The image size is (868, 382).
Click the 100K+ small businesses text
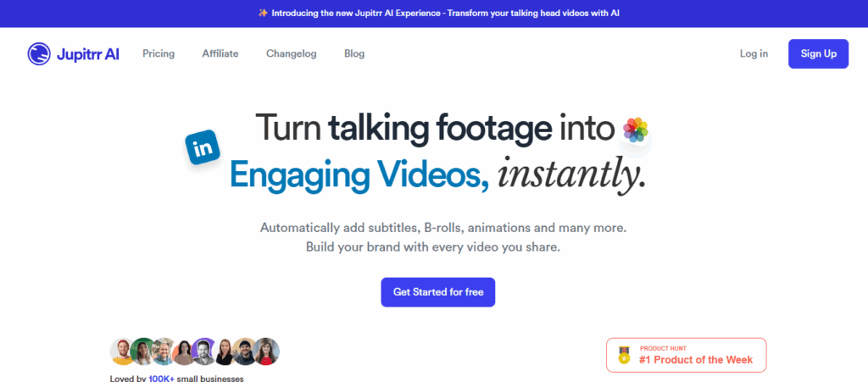[196, 379]
